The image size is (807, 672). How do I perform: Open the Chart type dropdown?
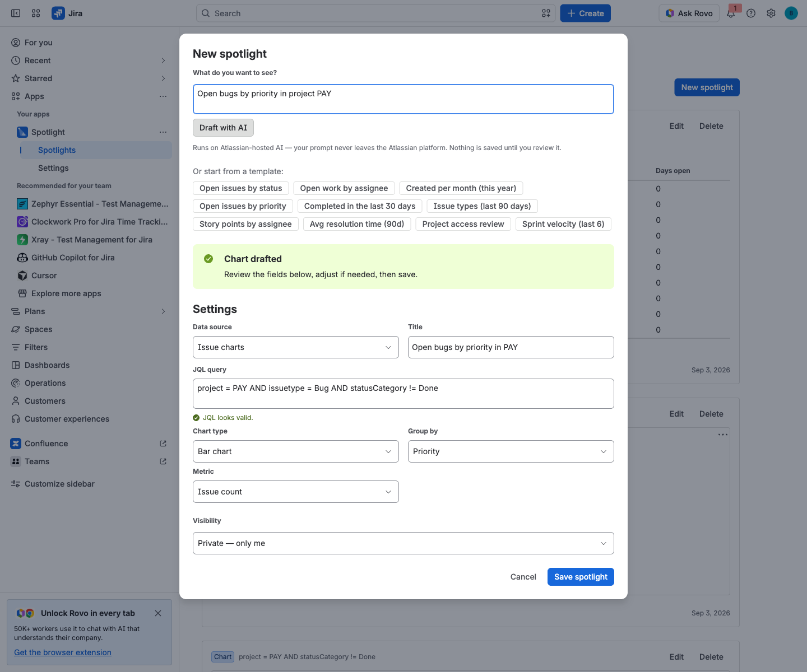(x=296, y=451)
